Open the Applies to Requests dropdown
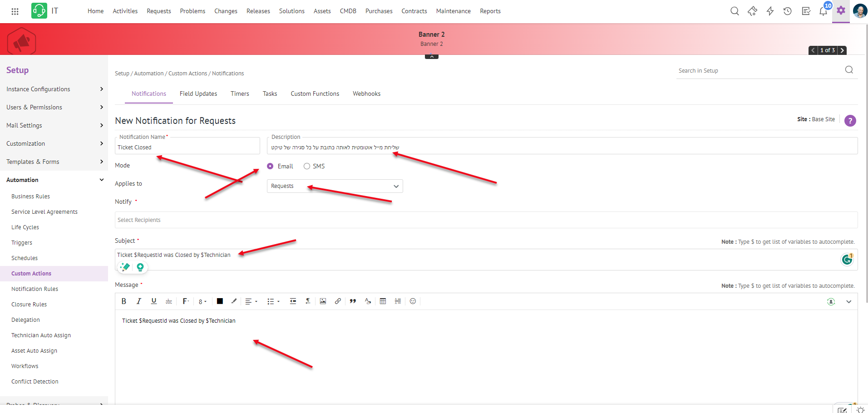This screenshot has height=413, width=868. point(335,186)
